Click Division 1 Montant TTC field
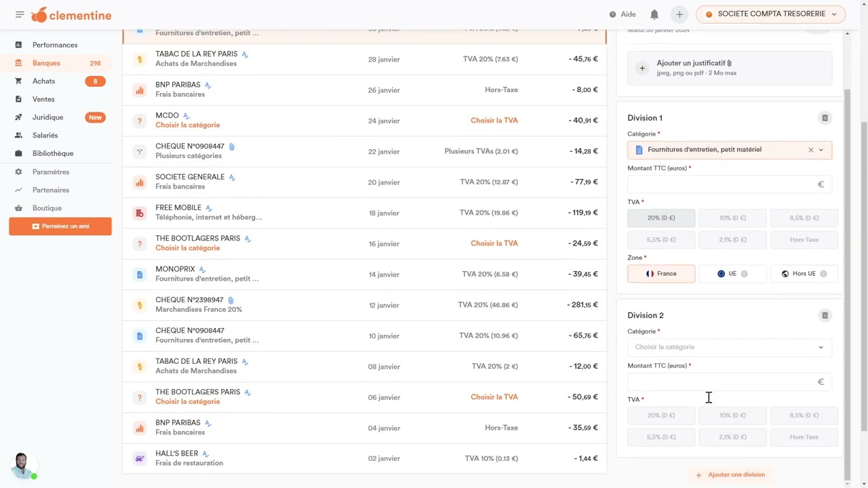868x488 pixels. pyautogui.click(x=722, y=184)
